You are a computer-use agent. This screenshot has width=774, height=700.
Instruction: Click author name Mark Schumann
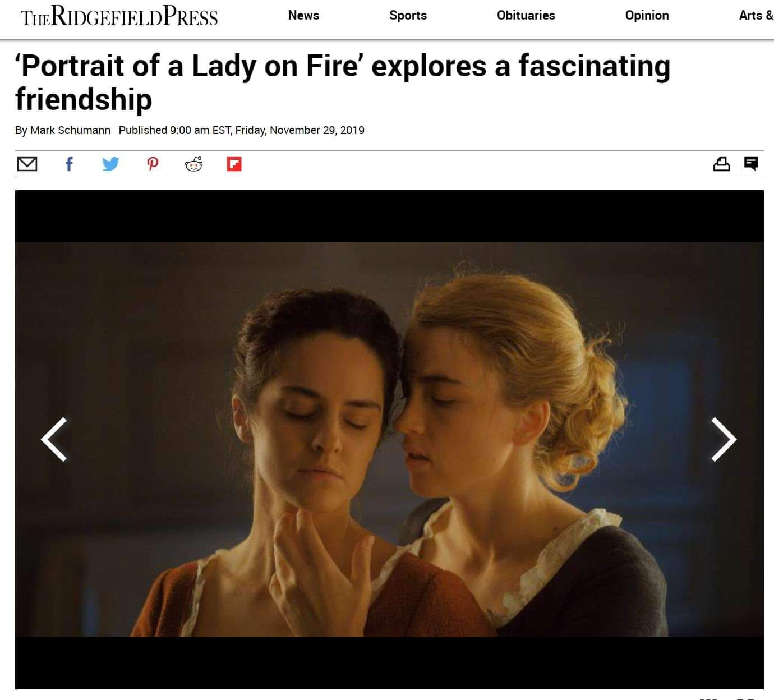[x=70, y=130]
